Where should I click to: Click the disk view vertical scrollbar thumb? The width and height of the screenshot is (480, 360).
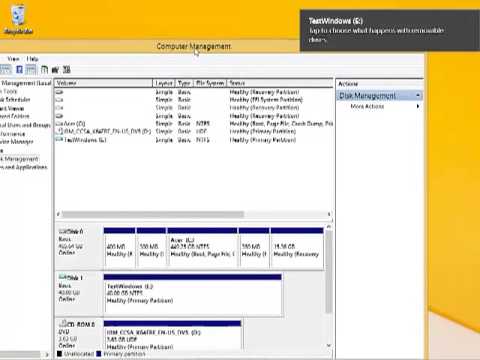coord(329,272)
